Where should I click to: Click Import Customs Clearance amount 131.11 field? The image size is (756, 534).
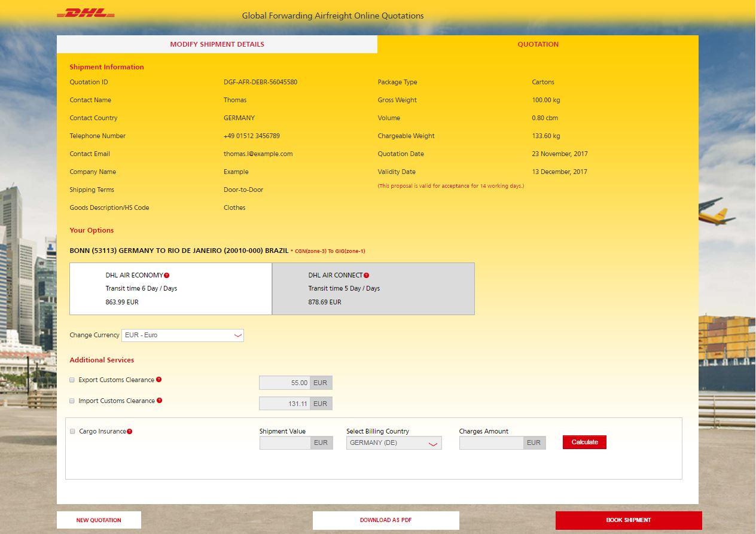285,404
